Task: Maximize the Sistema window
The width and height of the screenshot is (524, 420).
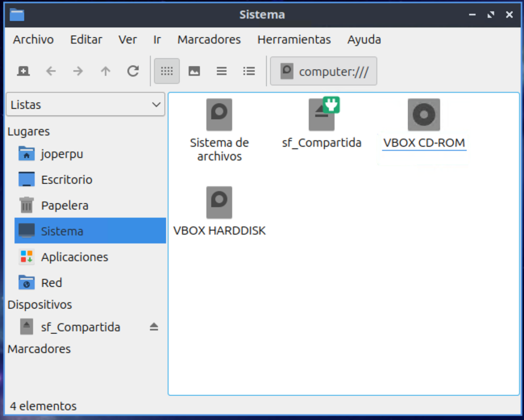Action: (x=491, y=15)
